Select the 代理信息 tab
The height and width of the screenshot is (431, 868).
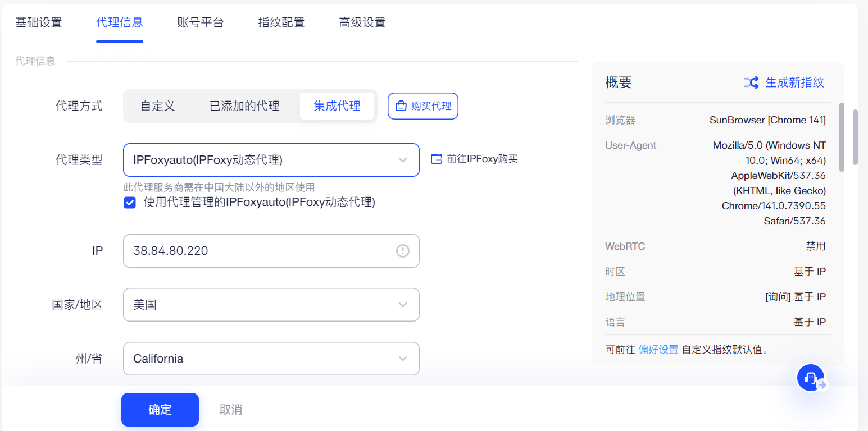pos(120,22)
